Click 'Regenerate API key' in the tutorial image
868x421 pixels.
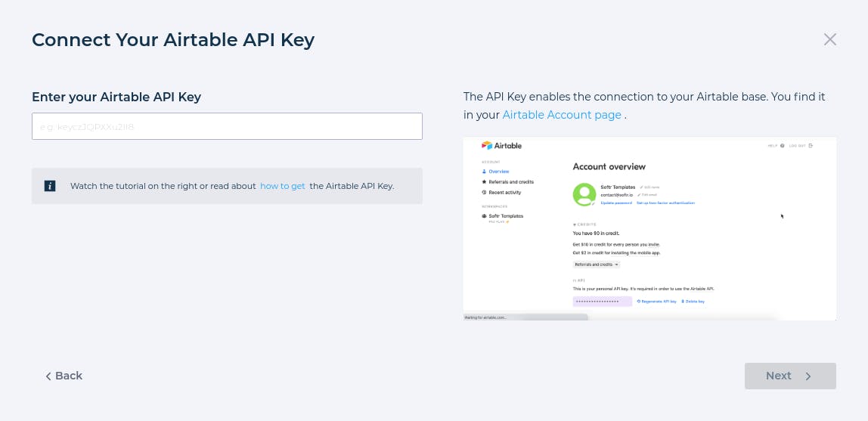[656, 302]
